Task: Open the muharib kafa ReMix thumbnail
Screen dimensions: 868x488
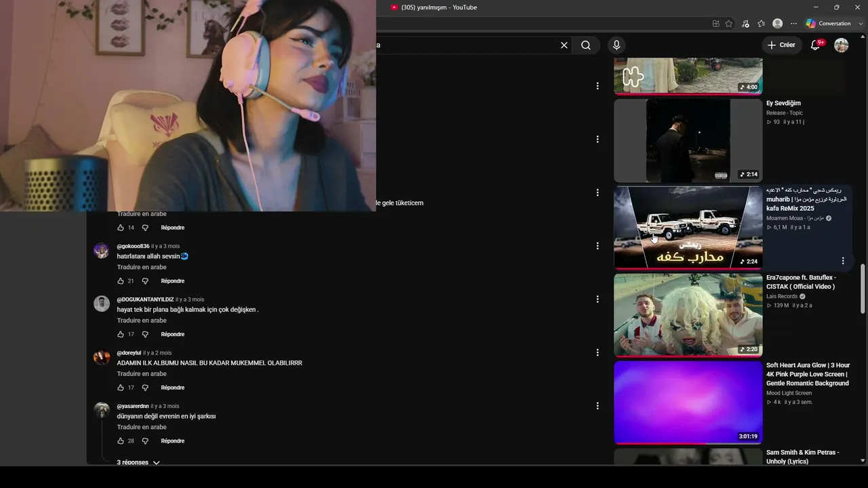Action: (x=688, y=228)
